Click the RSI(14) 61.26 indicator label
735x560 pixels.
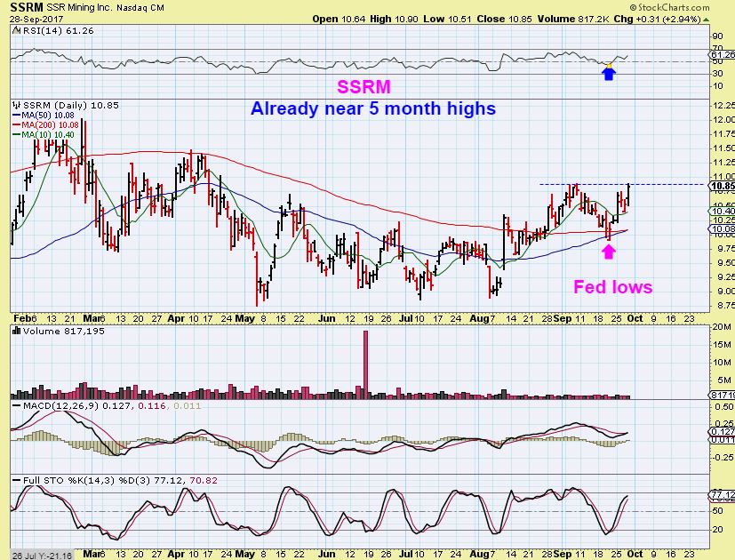tap(58, 31)
